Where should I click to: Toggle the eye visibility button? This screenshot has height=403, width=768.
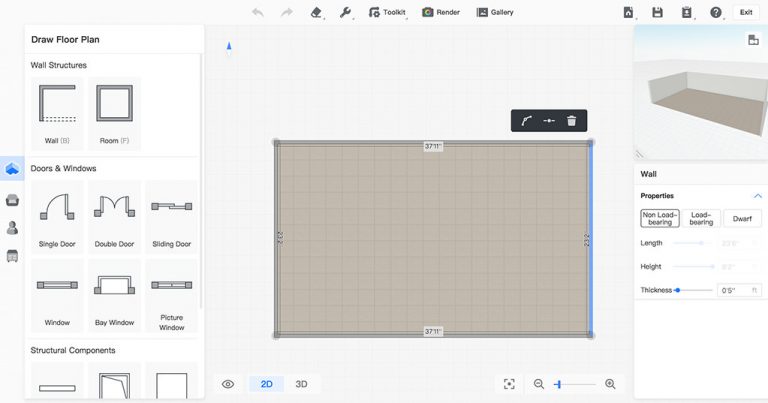point(228,384)
